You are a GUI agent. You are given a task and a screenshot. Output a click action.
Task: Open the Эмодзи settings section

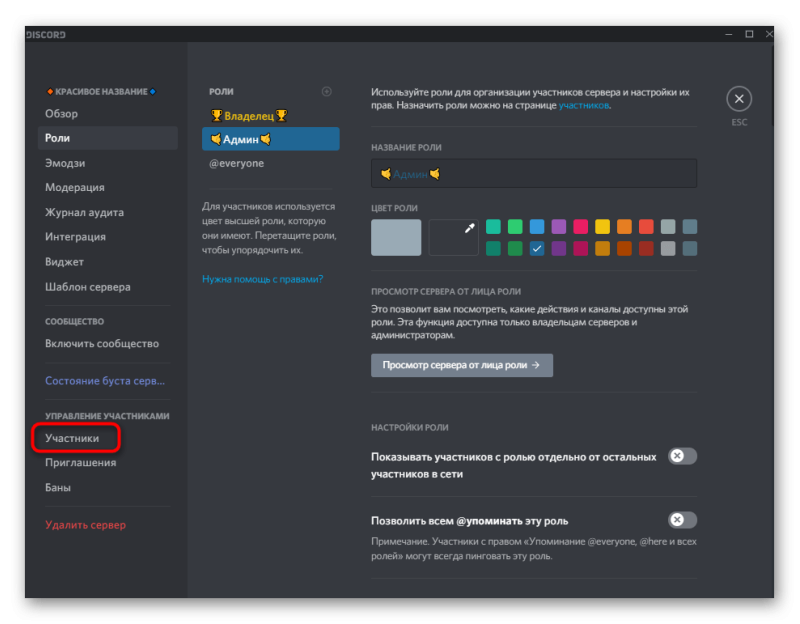click(108, 163)
